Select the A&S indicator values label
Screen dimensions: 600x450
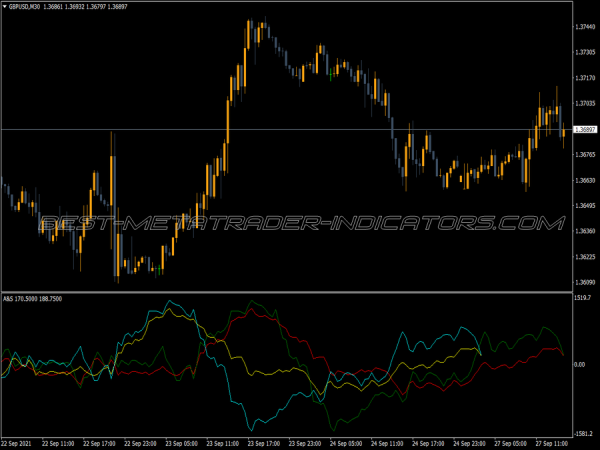click(x=32, y=297)
